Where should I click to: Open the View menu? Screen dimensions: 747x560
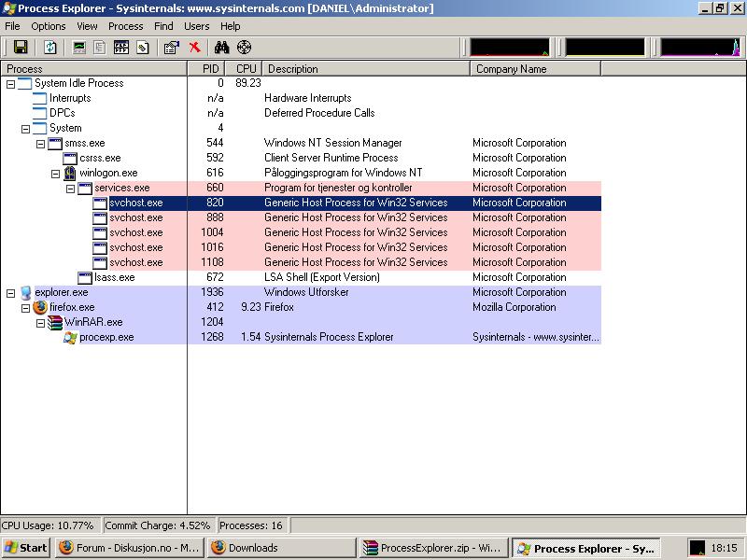tap(87, 26)
